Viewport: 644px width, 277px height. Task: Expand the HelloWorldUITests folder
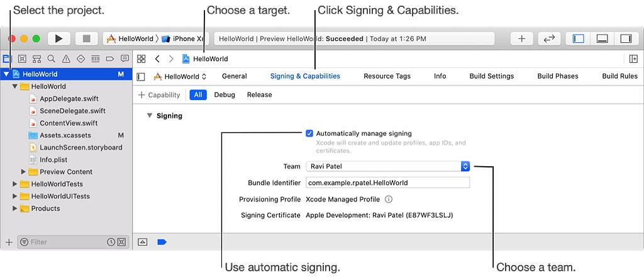(x=15, y=196)
